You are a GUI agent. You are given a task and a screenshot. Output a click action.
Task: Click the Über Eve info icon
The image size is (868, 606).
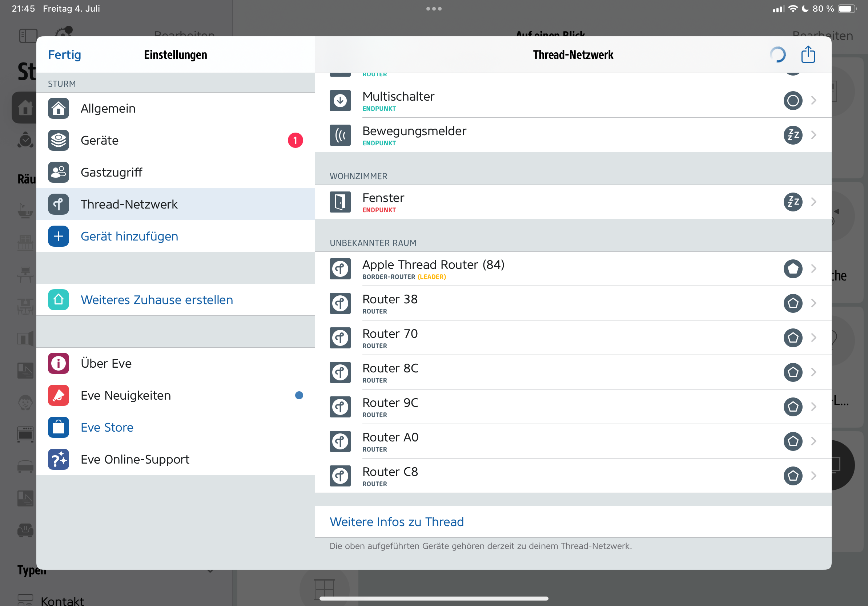[59, 363]
